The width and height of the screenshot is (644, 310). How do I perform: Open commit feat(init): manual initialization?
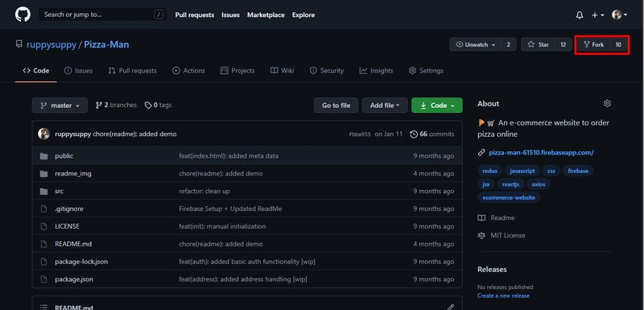point(222,226)
